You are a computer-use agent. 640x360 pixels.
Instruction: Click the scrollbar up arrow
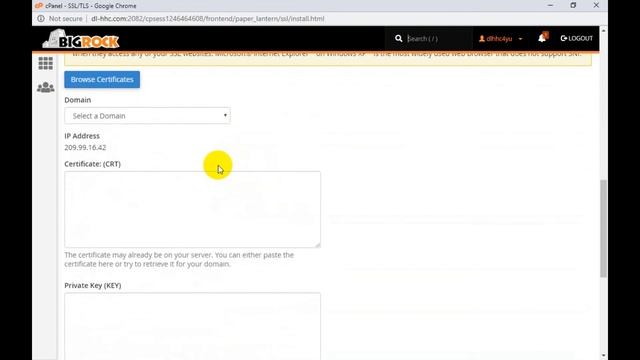click(x=603, y=31)
